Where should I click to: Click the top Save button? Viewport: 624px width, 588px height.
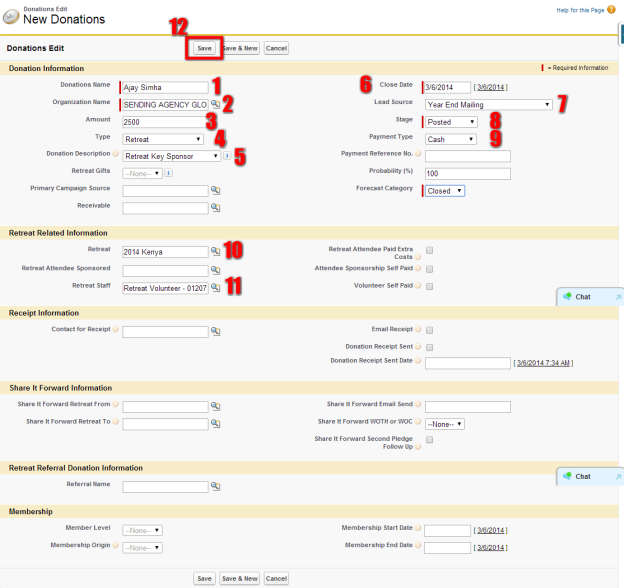pos(204,48)
